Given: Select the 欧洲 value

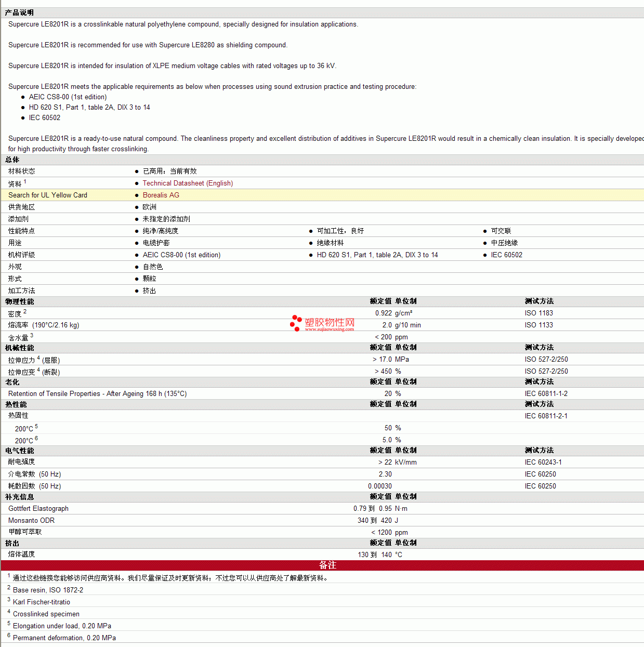Looking at the screenshot, I should click(150, 207).
